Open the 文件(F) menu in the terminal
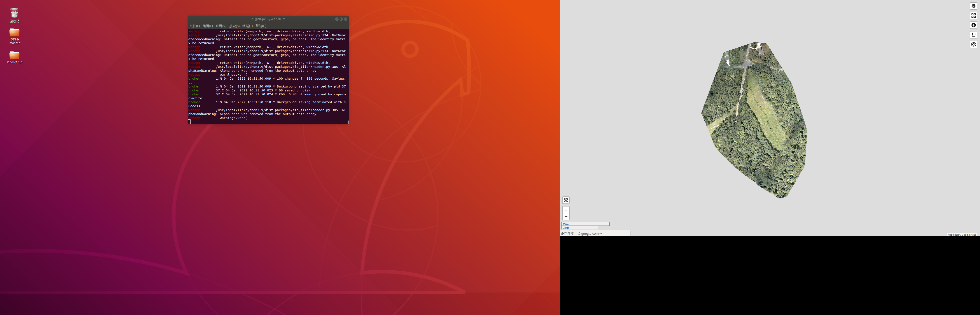Viewport: 980px width, 315px height. (194, 26)
